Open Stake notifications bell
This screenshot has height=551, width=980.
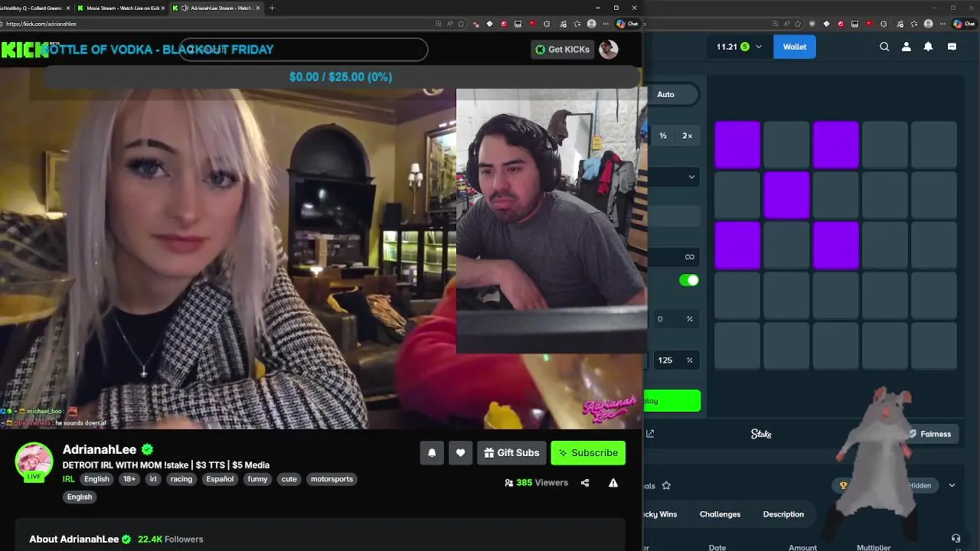[x=928, y=47]
